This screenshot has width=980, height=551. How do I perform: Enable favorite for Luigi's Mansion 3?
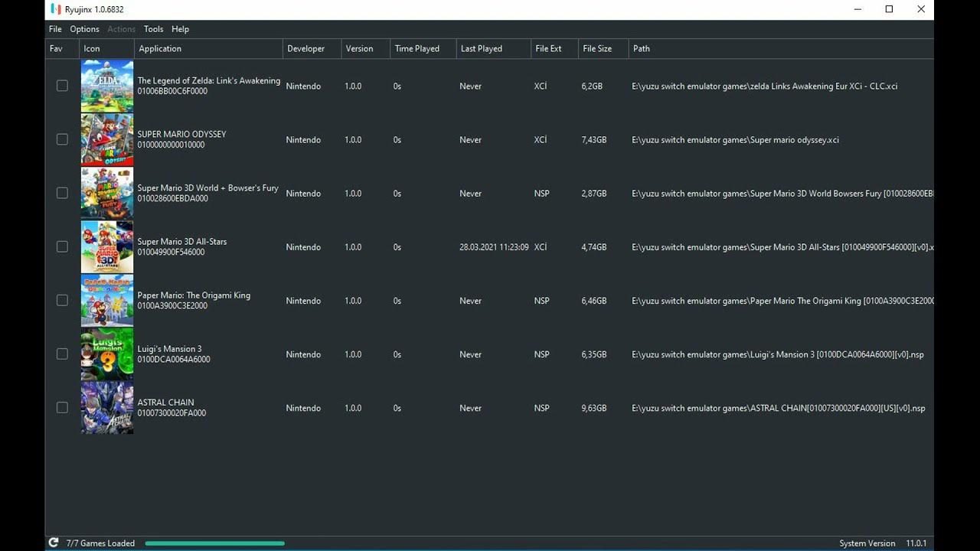tap(62, 354)
